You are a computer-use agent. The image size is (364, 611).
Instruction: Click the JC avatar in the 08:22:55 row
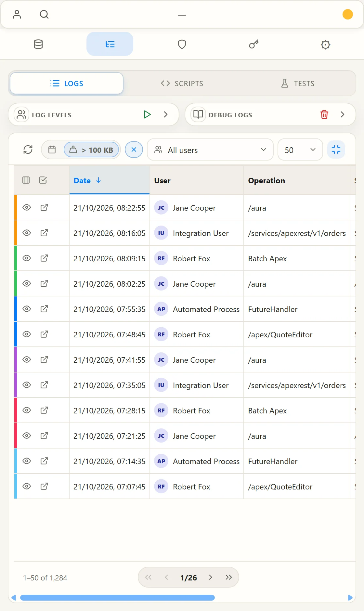[161, 208]
